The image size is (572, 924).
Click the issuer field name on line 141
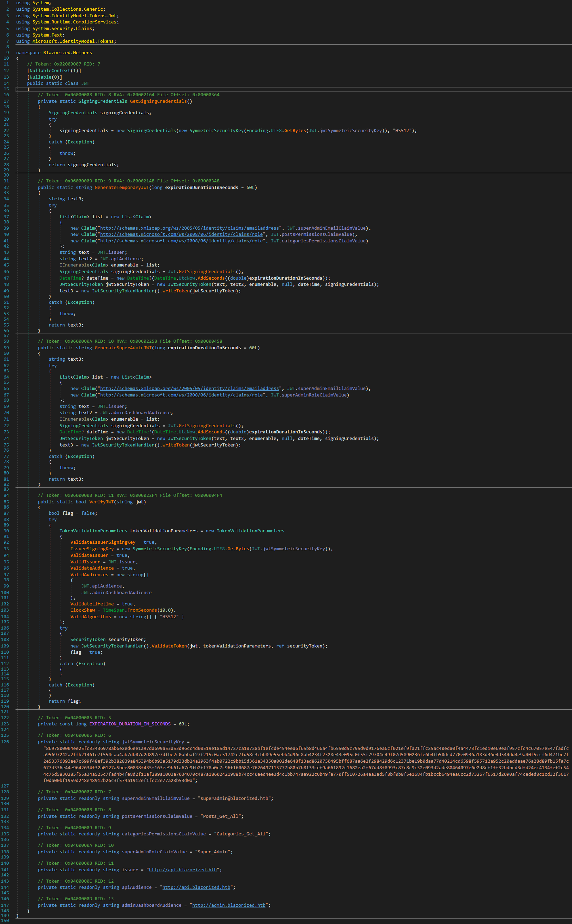pyautogui.click(x=130, y=870)
